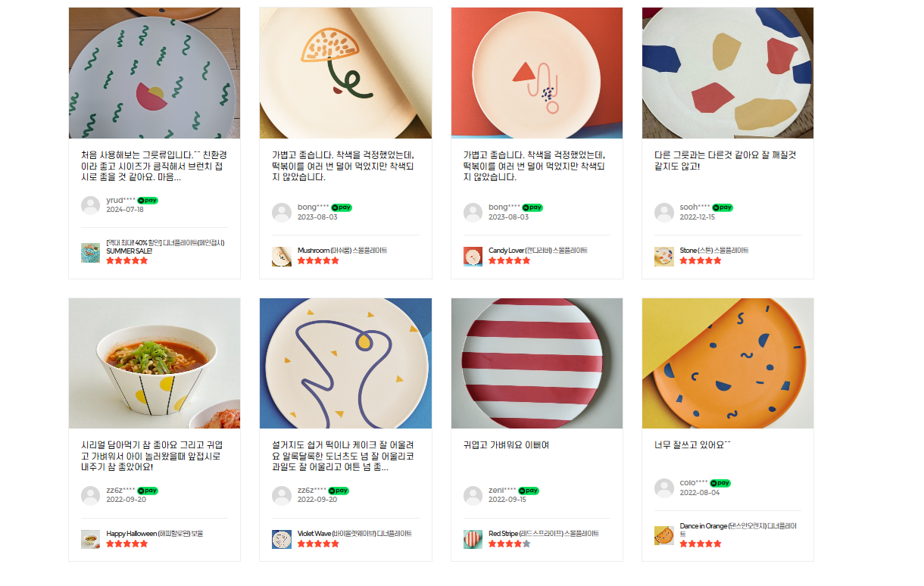The width and height of the screenshot is (924, 586).
Task: Click the small Happy Halloween bowl icon
Action: pos(91,539)
